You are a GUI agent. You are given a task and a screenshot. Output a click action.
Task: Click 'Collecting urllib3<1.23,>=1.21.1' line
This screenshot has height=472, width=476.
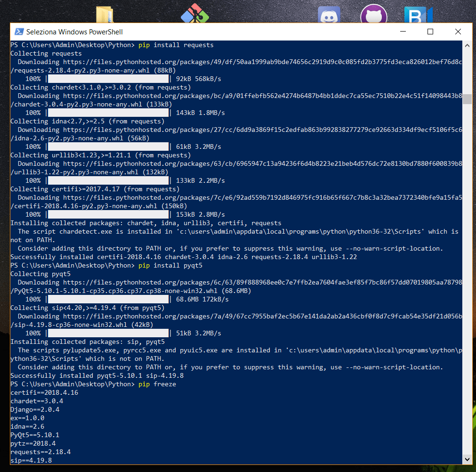pos(100,155)
